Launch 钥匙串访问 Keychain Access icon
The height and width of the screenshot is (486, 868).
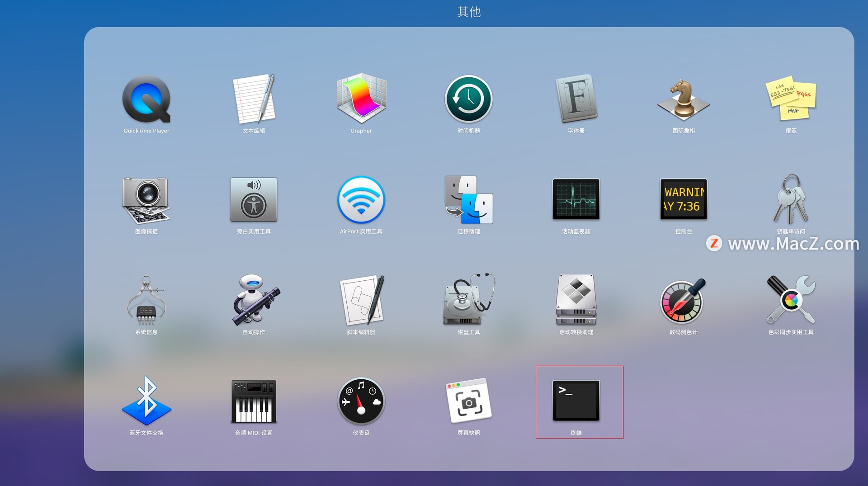click(x=791, y=199)
